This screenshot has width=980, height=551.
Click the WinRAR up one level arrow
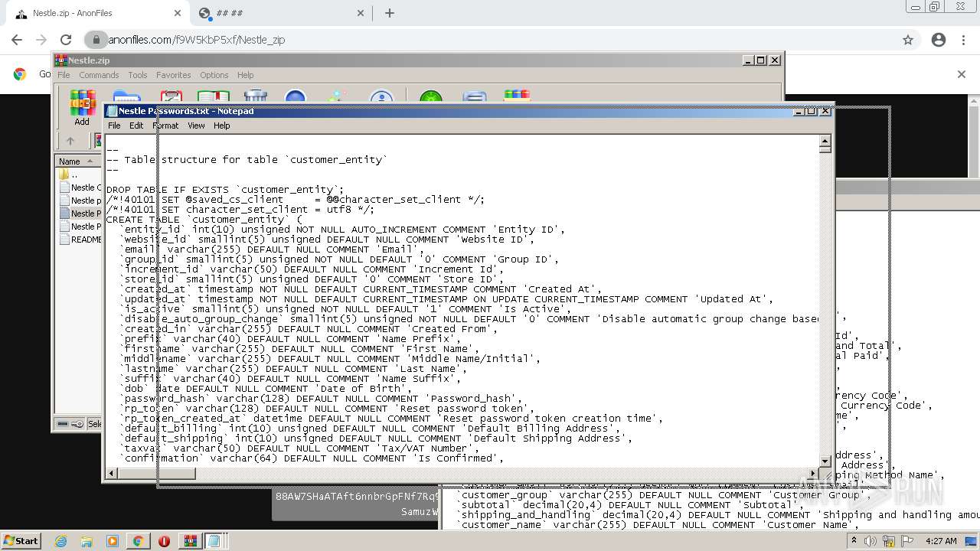[x=70, y=141]
